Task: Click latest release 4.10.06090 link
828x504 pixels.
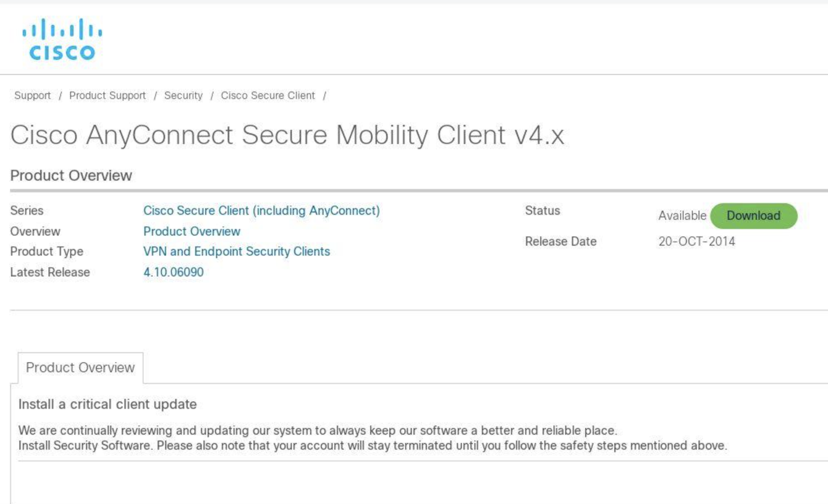Action: (173, 272)
